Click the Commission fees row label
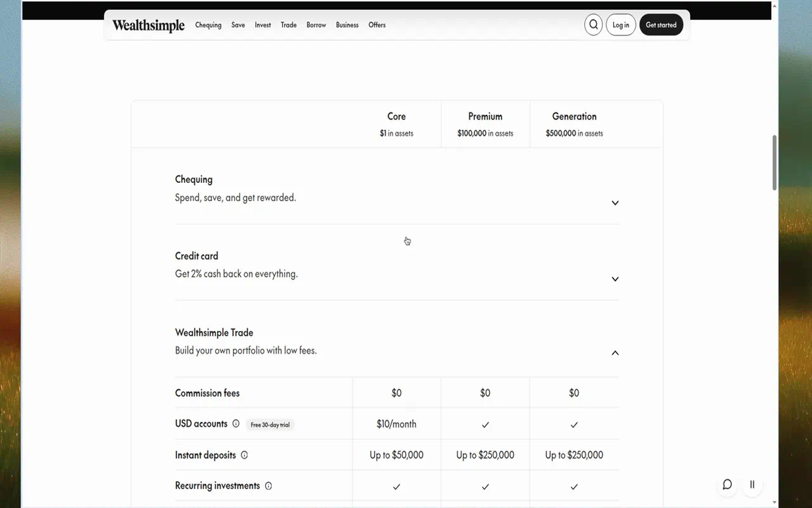The height and width of the screenshot is (508, 812). 207,393
